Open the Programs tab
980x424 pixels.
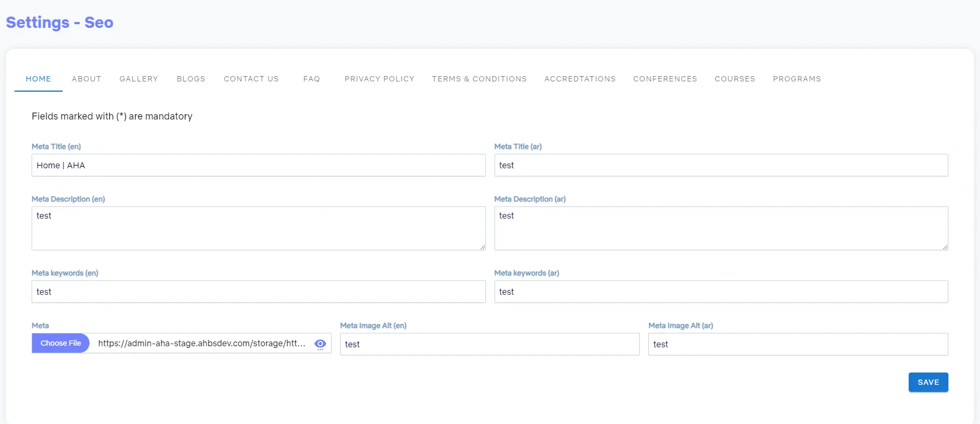(x=797, y=79)
